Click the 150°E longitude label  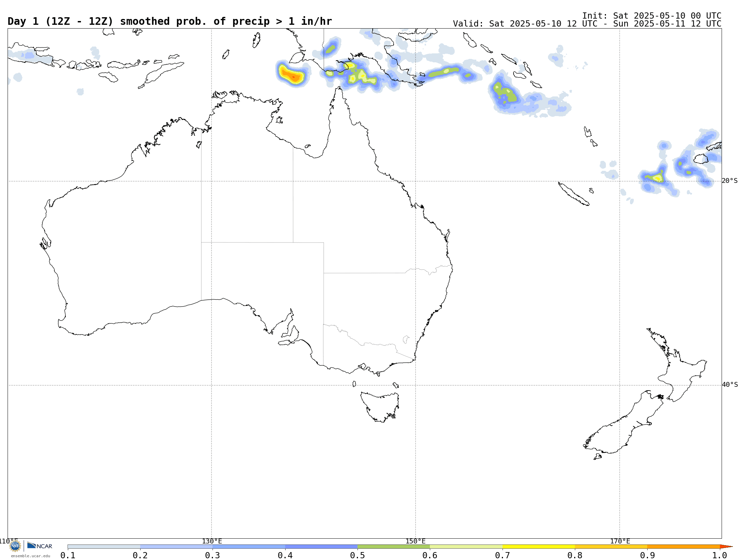[415, 541]
